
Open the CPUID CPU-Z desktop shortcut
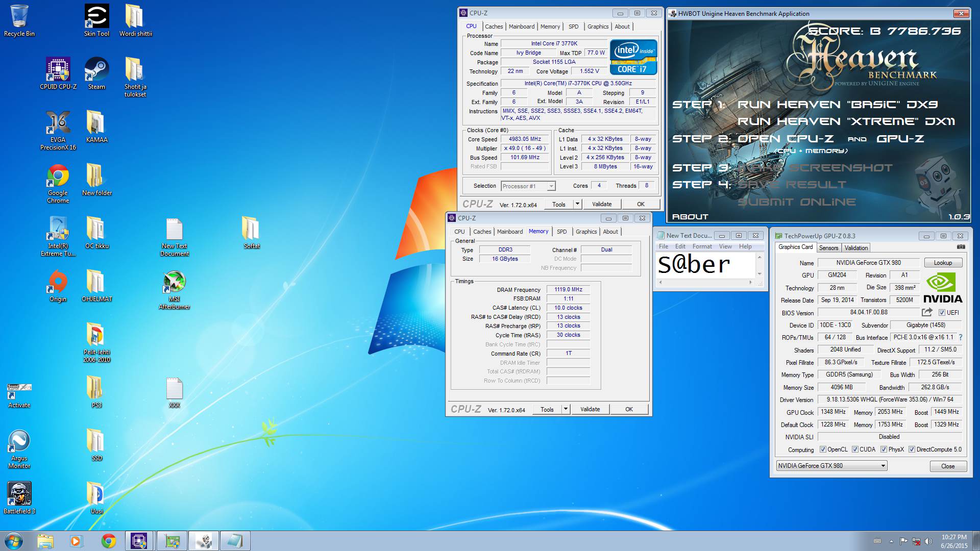[58, 73]
